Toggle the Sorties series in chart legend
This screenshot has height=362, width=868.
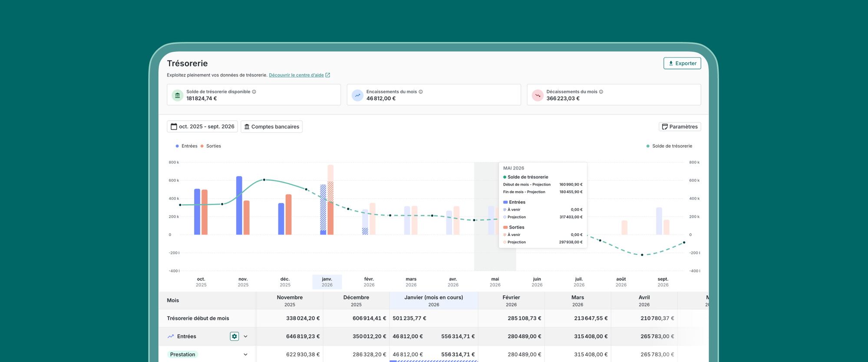(x=211, y=146)
